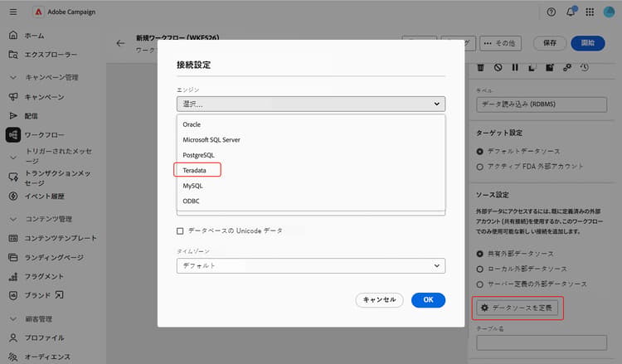Choose Teradata from engine list
The image size is (622, 364).
click(x=311, y=170)
